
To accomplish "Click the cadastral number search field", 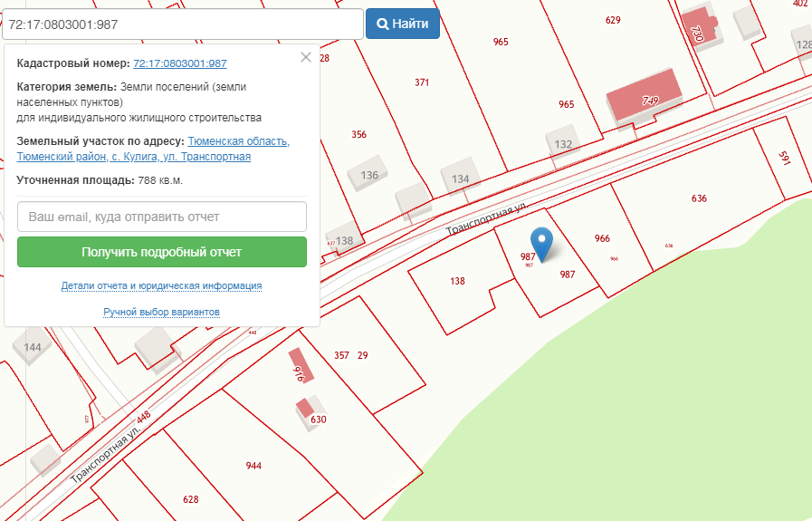I will tap(182, 24).
